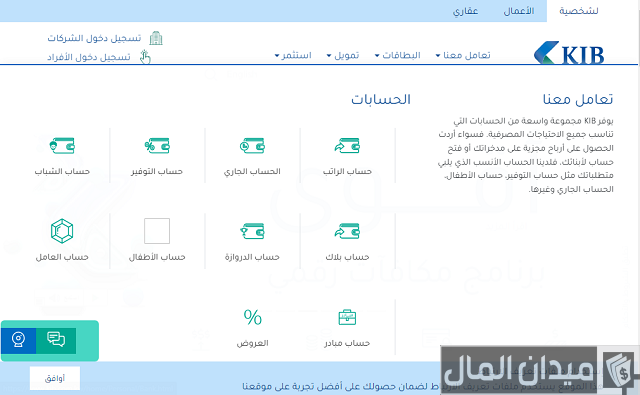Click the individuals login hand icon

(145, 57)
